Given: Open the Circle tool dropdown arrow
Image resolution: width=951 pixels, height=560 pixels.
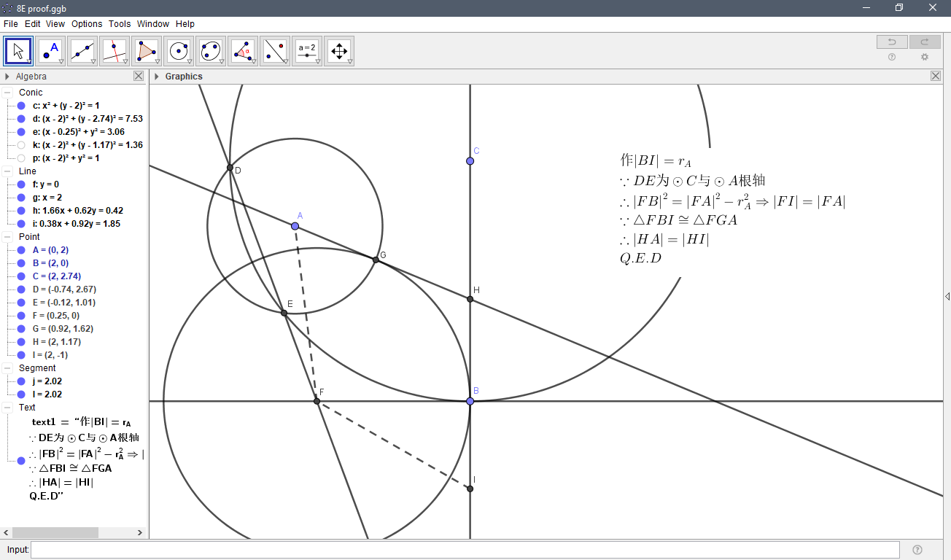Looking at the screenshot, I should coord(188,61).
